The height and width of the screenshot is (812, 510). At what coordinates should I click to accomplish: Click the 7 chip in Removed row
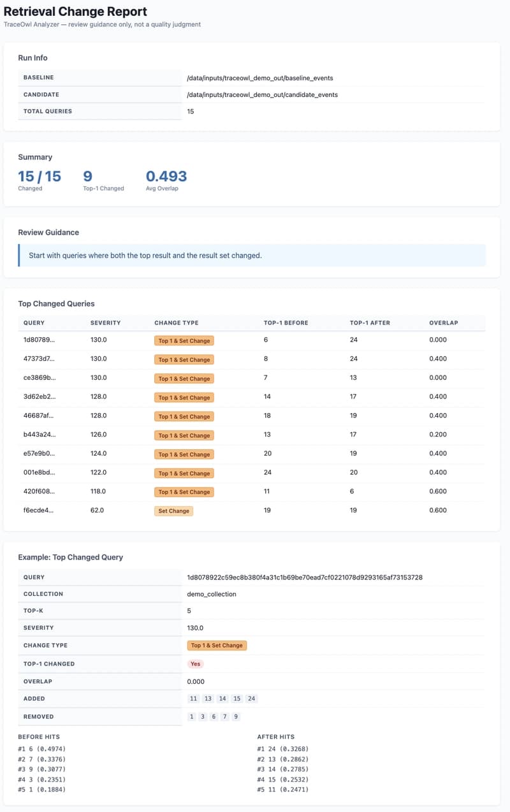coord(224,717)
